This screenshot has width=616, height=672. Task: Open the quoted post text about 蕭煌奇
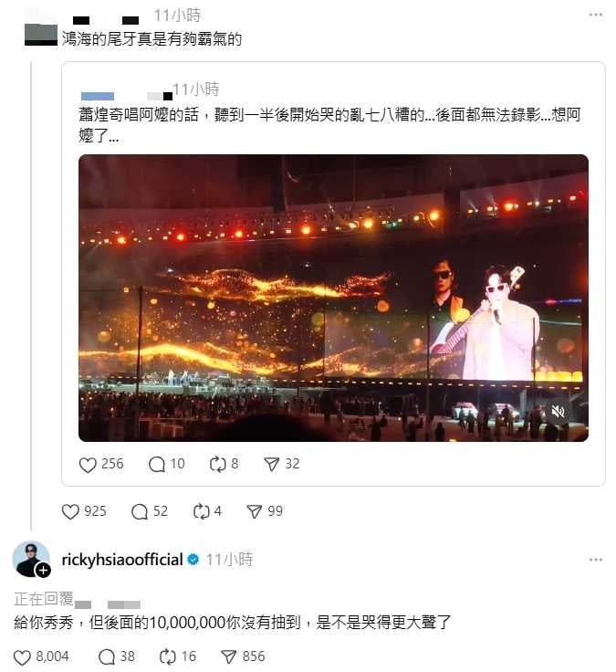tap(329, 125)
